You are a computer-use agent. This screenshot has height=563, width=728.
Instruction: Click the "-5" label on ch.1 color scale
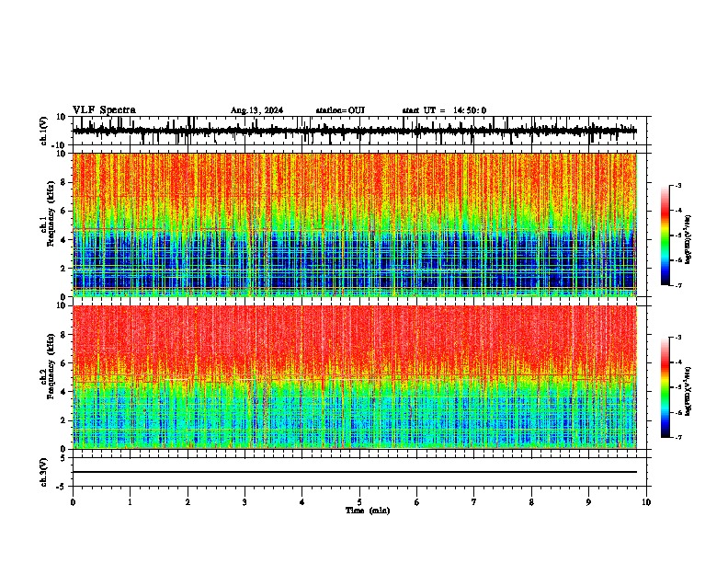tap(677, 236)
